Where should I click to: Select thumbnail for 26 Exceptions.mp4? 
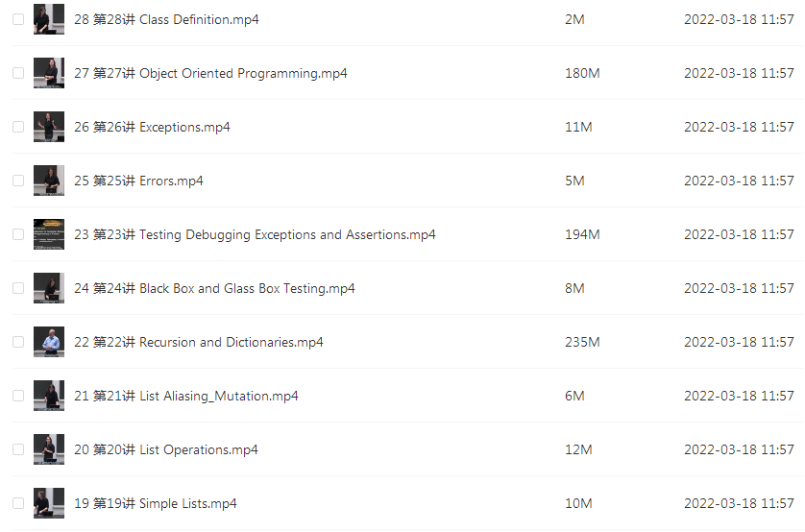point(49,127)
